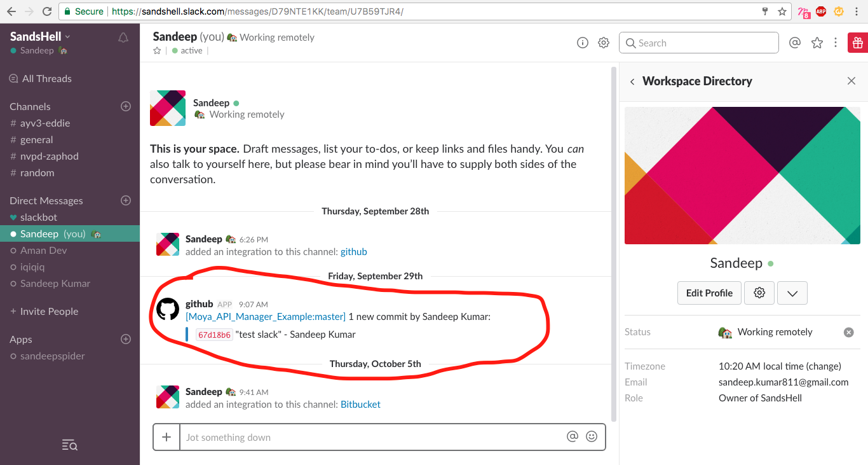Attach a file with plus button
868x465 pixels.
pyautogui.click(x=166, y=437)
